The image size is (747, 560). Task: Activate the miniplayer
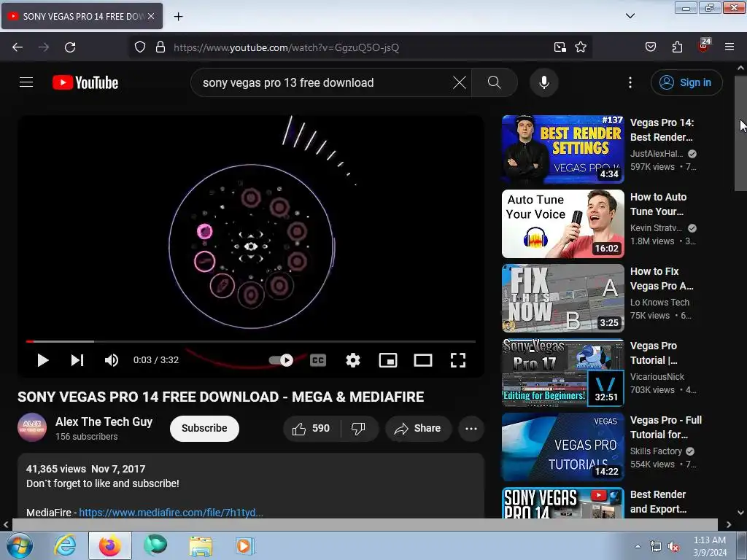[x=388, y=360]
